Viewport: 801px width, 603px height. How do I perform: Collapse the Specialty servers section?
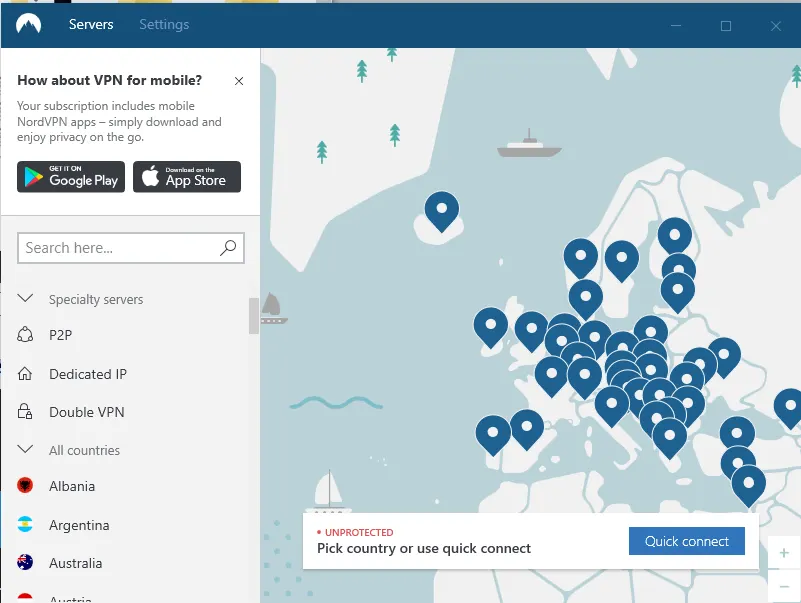[26, 299]
